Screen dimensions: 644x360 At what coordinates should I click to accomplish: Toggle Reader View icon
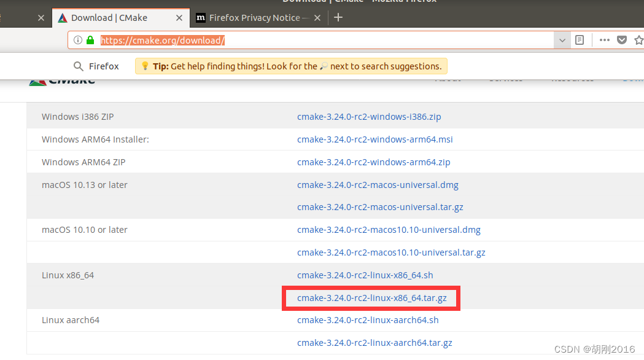(580, 40)
